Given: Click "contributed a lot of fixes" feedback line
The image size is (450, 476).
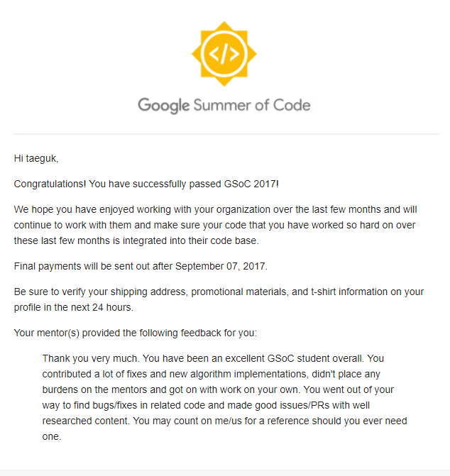Looking at the screenshot, I should (x=211, y=374).
